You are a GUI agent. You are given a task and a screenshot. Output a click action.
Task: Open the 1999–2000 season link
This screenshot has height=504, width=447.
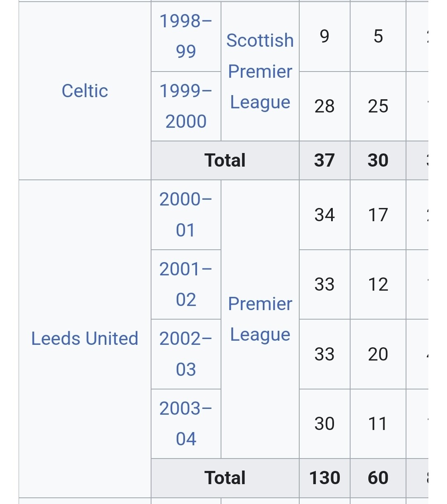point(186,106)
